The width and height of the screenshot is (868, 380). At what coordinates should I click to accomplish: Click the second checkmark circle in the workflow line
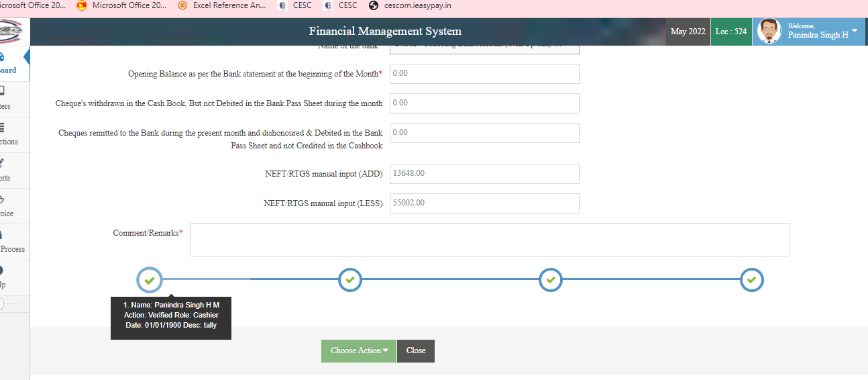350,279
